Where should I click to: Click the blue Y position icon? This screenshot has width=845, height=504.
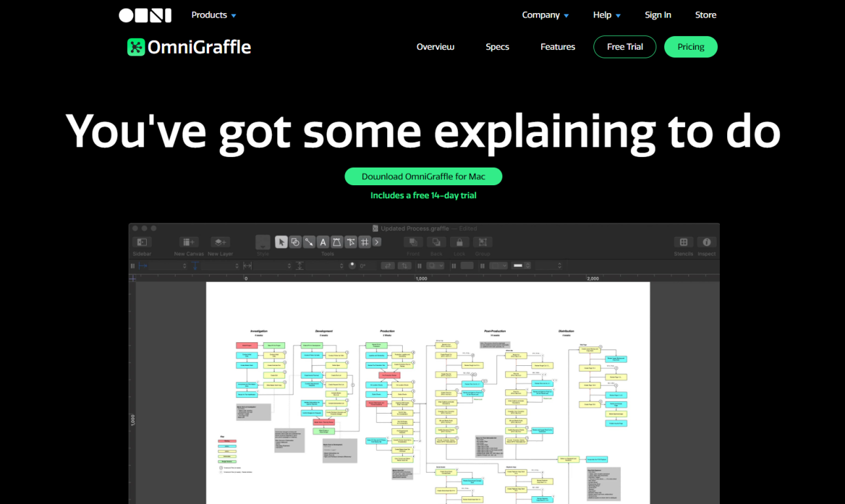(195, 266)
